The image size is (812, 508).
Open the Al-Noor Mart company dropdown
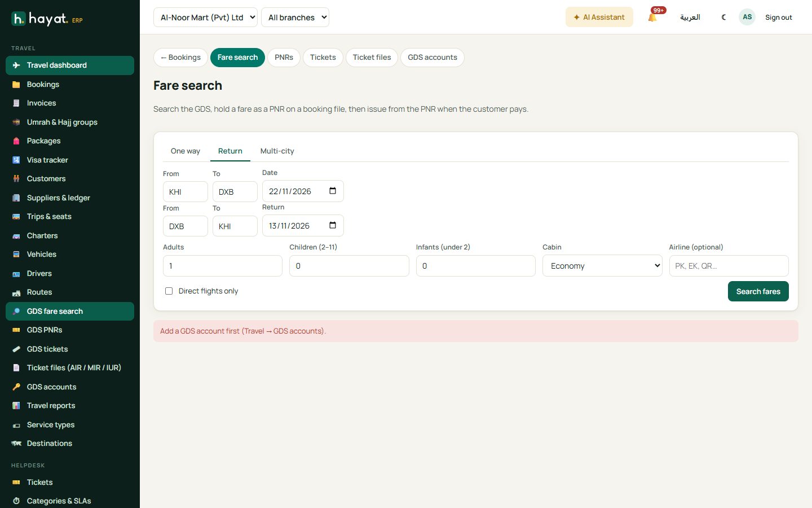click(205, 17)
